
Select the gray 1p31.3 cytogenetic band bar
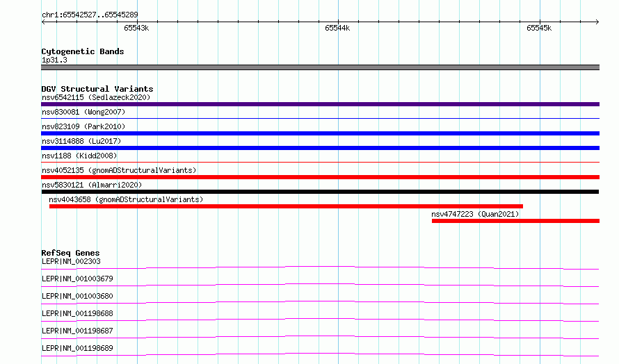click(x=320, y=67)
